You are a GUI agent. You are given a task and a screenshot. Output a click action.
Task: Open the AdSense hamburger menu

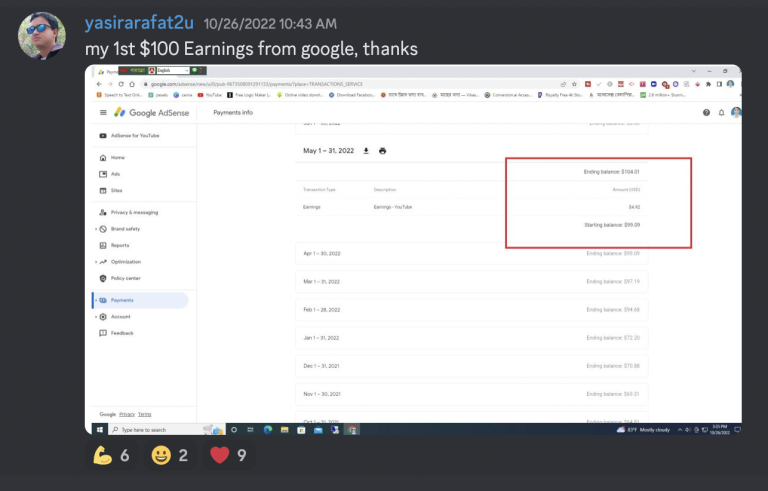[x=103, y=112]
